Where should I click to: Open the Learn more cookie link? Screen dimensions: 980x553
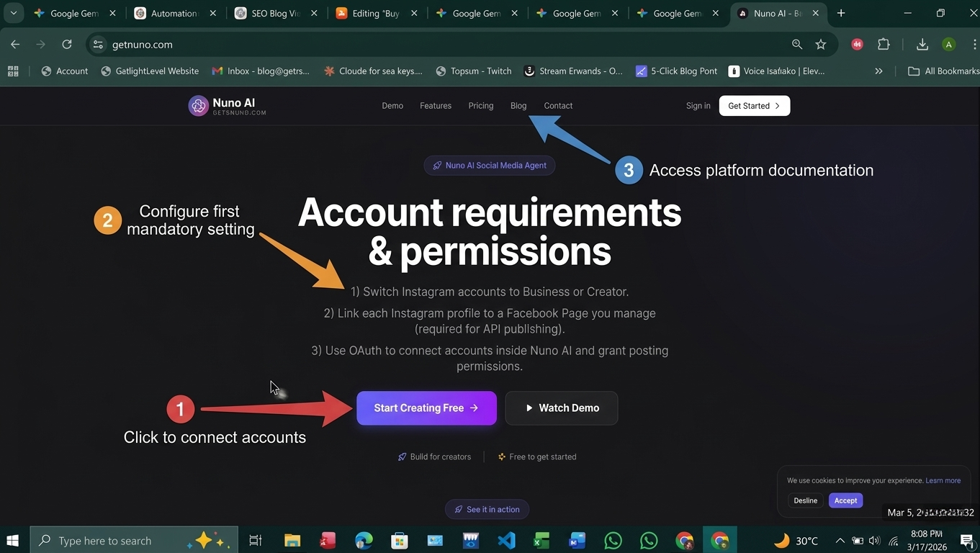[943, 480]
